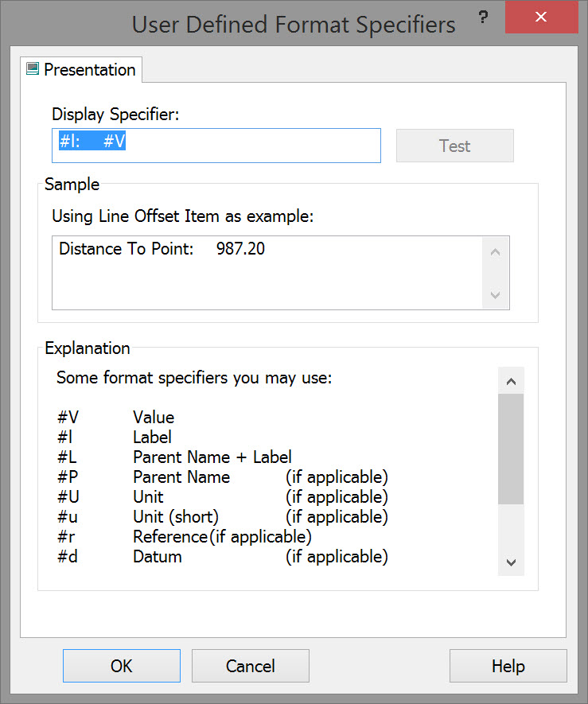
Task: Close the User Defined Format Specifiers dialog
Action: [541, 17]
